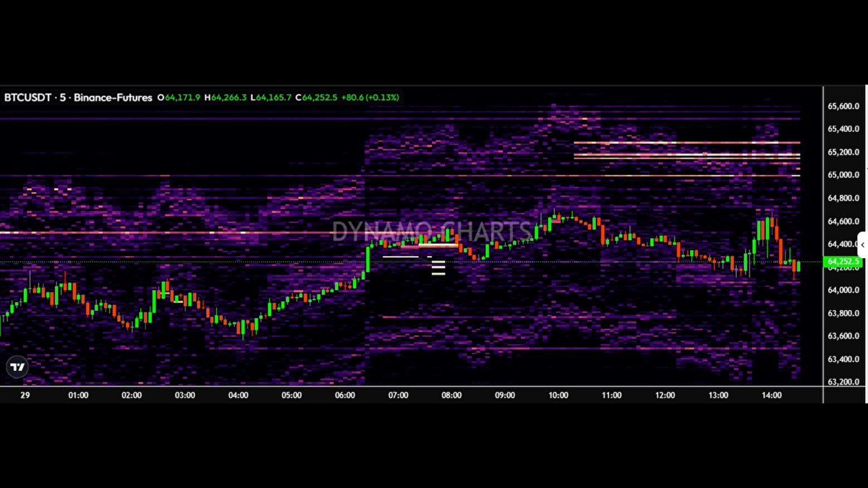
Task: Click the 65,200.0 price axis label
Action: click(x=843, y=153)
